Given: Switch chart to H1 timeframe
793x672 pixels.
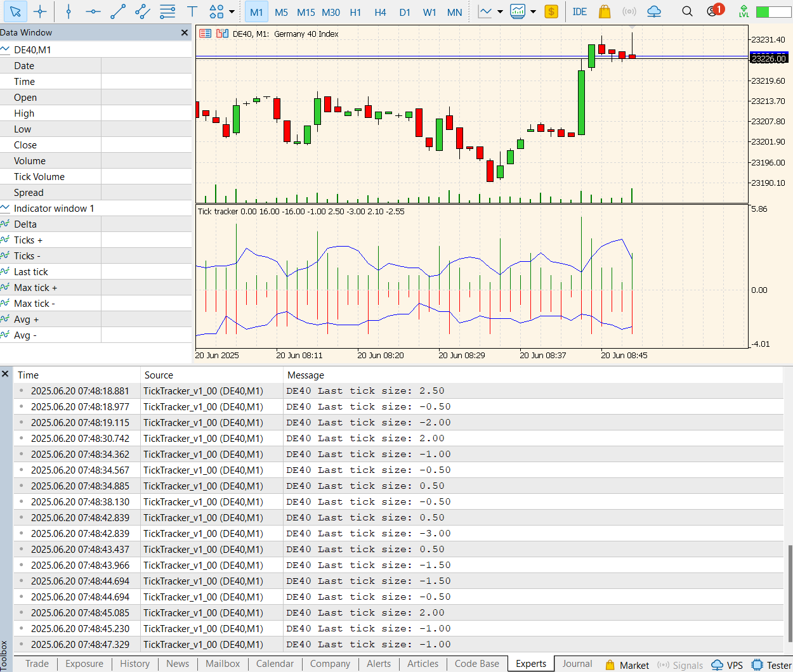Looking at the screenshot, I should click(x=355, y=12).
